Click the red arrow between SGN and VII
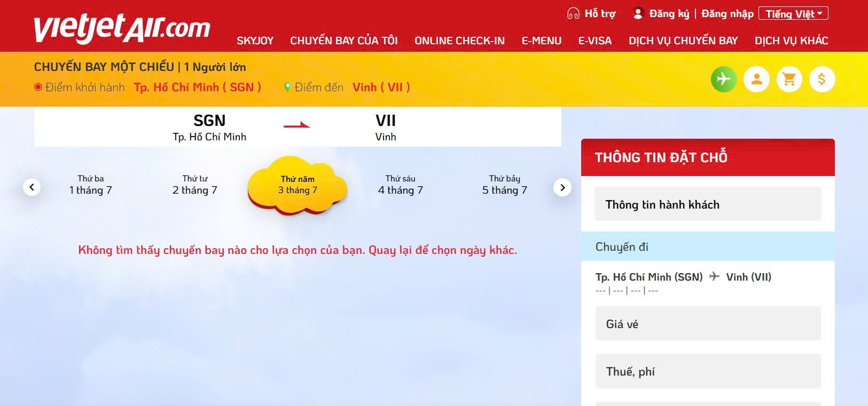The width and height of the screenshot is (868, 406). pos(296,125)
